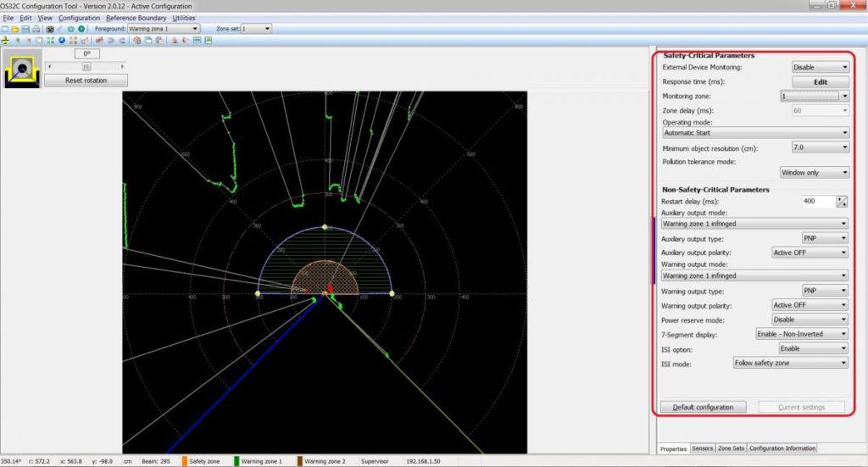868x467 pixels.
Task: Open the ISI option Enable dropdown
Action: pos(813,348)
